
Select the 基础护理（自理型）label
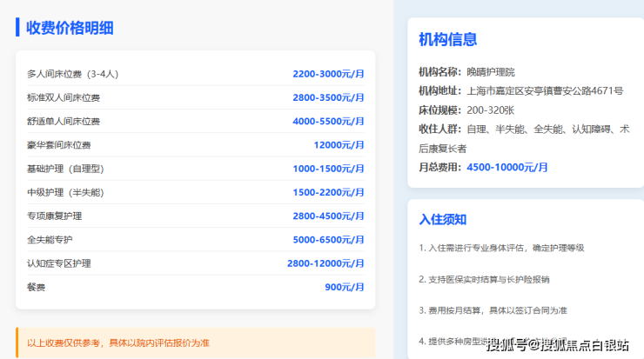tap(66, 169)
